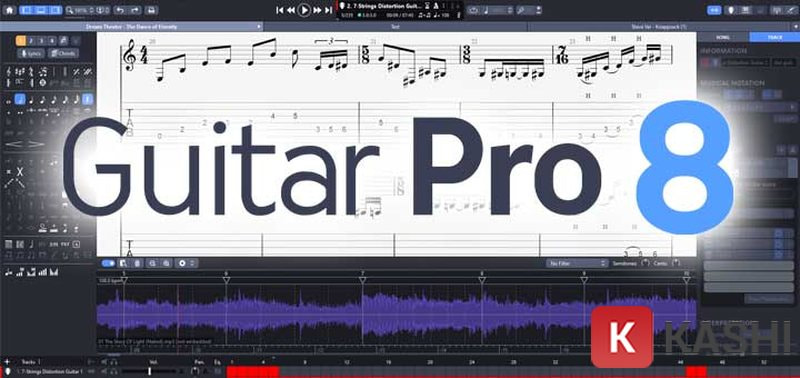Screen dimensions: 800x378
Task: Switch to the Test document tab
Action: [395, 27]
